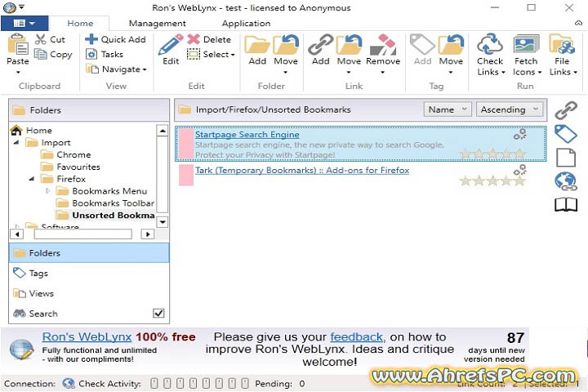Open Tasks in the View group
Screen dimensions: 588x392
tap(105, 55)
